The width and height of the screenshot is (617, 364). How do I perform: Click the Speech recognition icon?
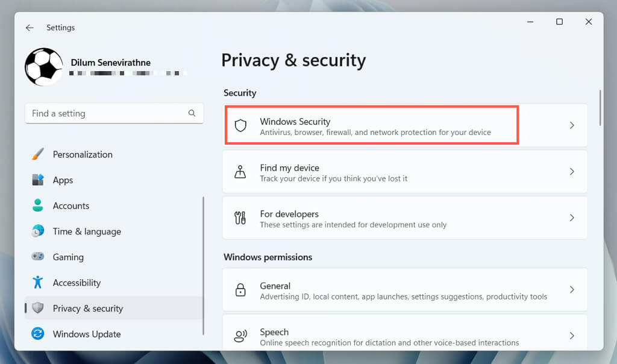pos(240,336)
